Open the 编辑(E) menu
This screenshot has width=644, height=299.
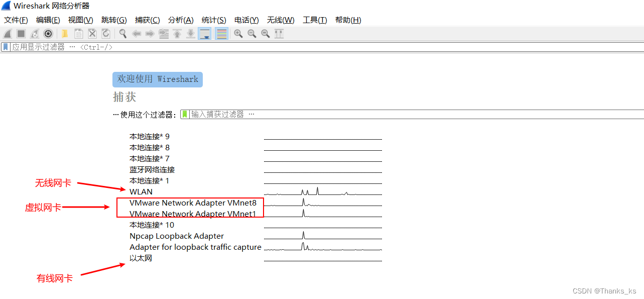(x=48, y=20)
